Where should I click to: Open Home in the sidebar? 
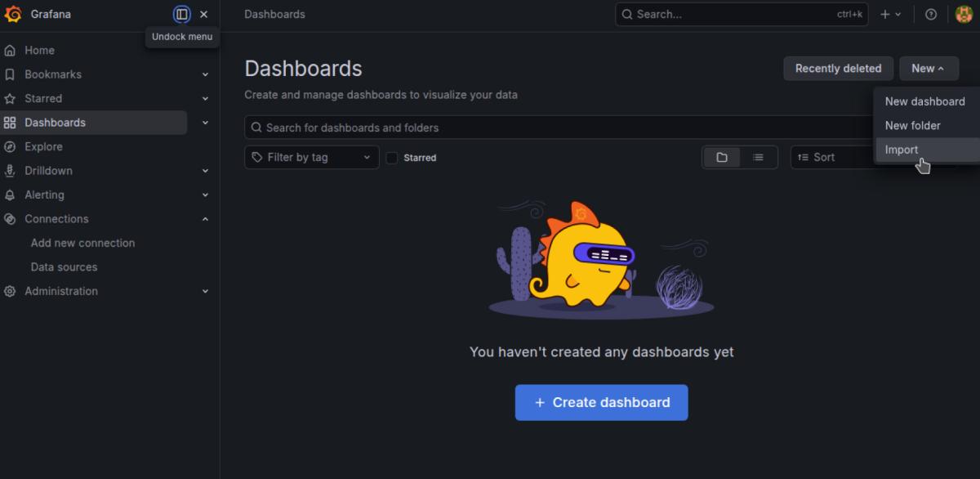[39, 50]
